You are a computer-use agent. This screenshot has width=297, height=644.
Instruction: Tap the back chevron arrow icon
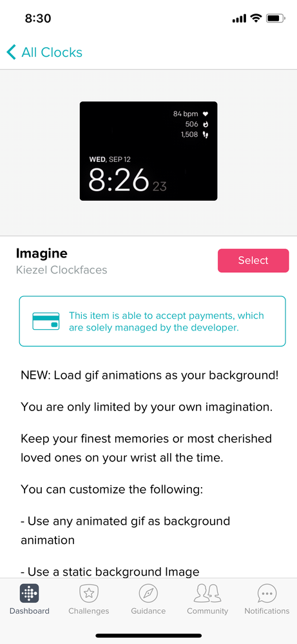tap(12, 52)
